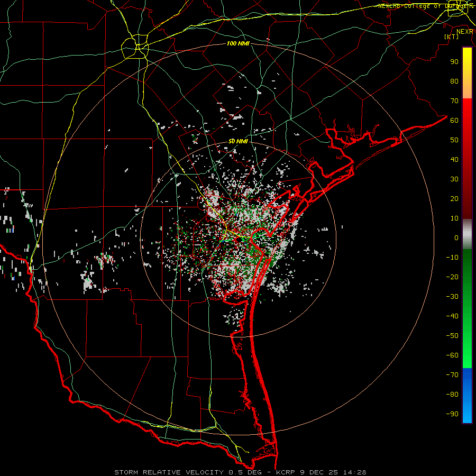Click the -90 value on the velocity scale

tap(452, 414)
